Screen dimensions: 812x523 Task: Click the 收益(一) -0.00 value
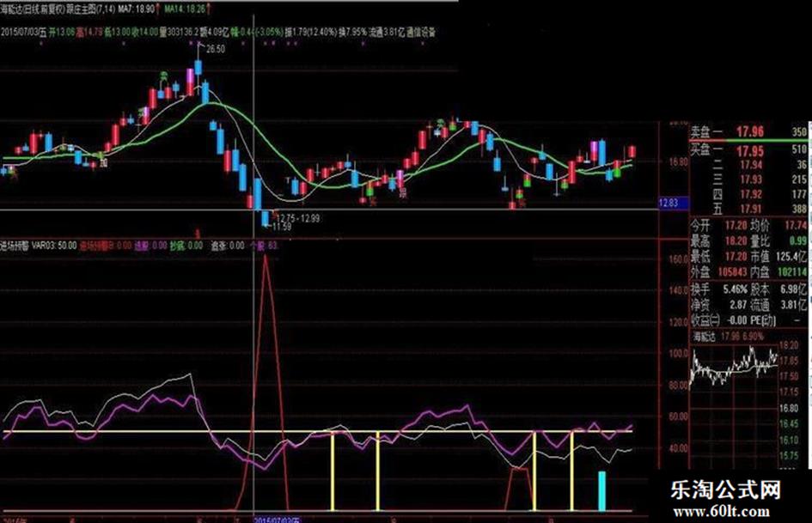[736, 320]
